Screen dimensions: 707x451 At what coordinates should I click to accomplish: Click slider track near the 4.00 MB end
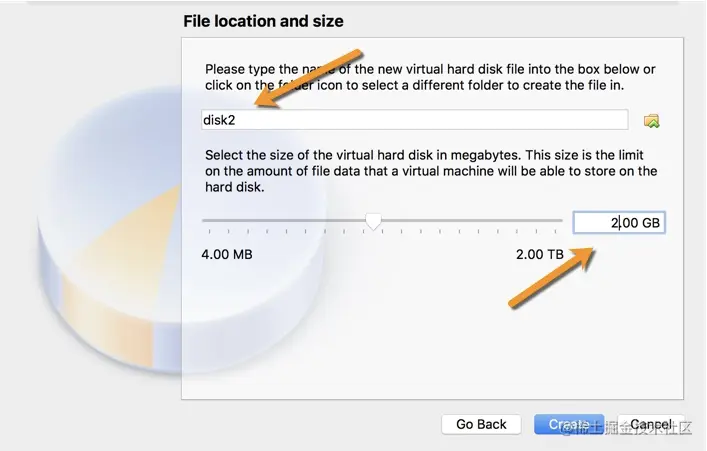click(216, 221)
